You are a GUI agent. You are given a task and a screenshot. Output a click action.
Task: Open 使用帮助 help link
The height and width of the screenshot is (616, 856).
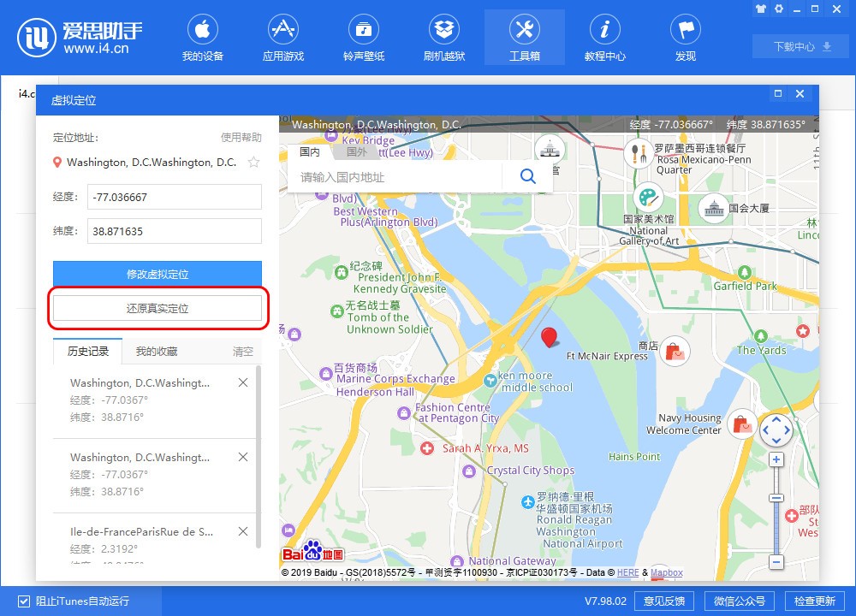click(x=241, y=138)
